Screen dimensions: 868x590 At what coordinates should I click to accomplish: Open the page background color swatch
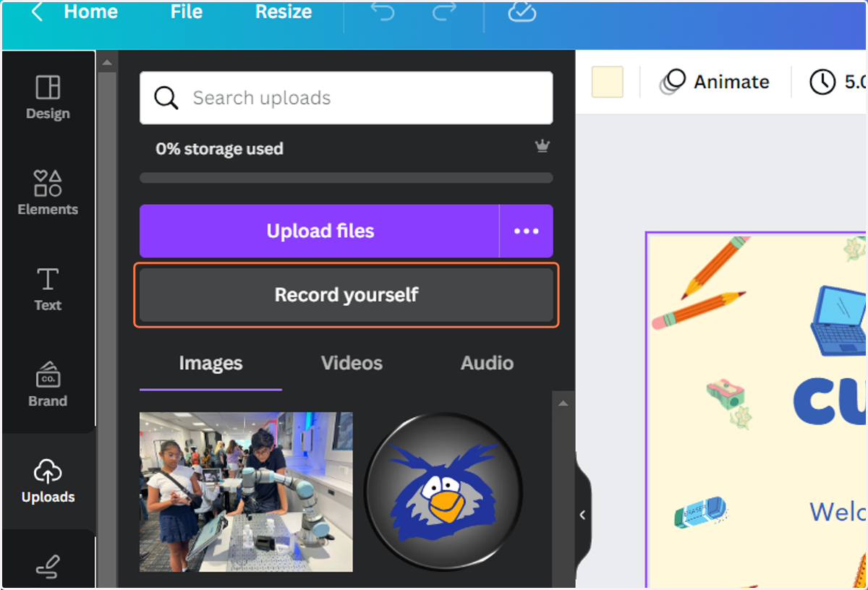[x=608, y=82]
